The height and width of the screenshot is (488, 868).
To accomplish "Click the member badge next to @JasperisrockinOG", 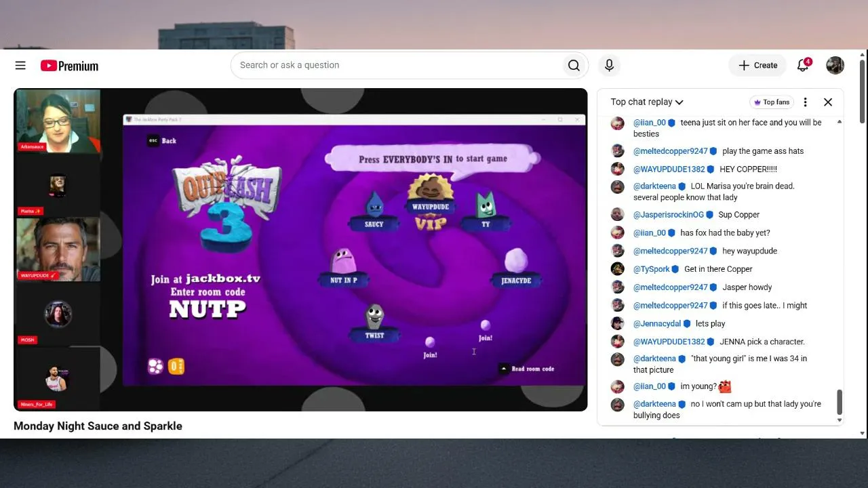I will [709, 215].
